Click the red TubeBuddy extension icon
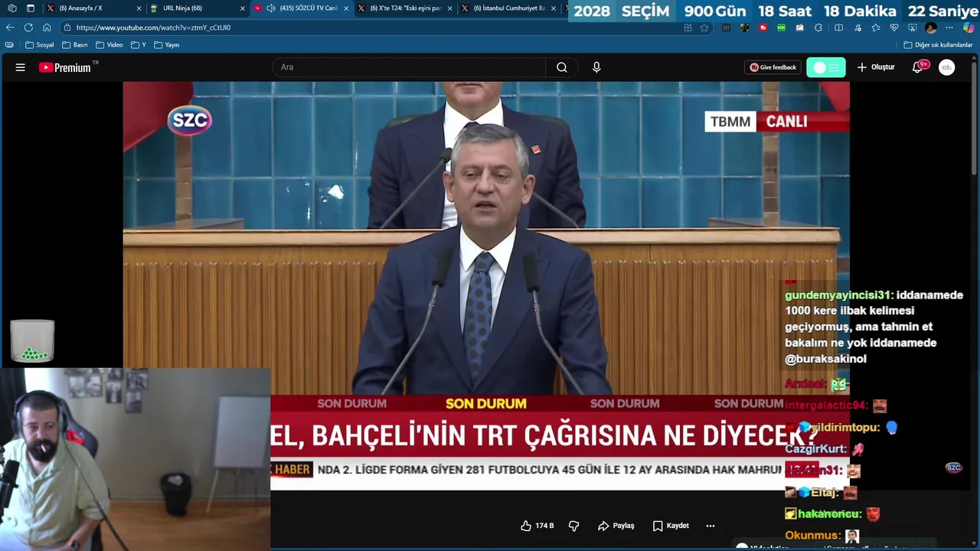This screenshot has width=980, height=551. (x=763, y=28)
